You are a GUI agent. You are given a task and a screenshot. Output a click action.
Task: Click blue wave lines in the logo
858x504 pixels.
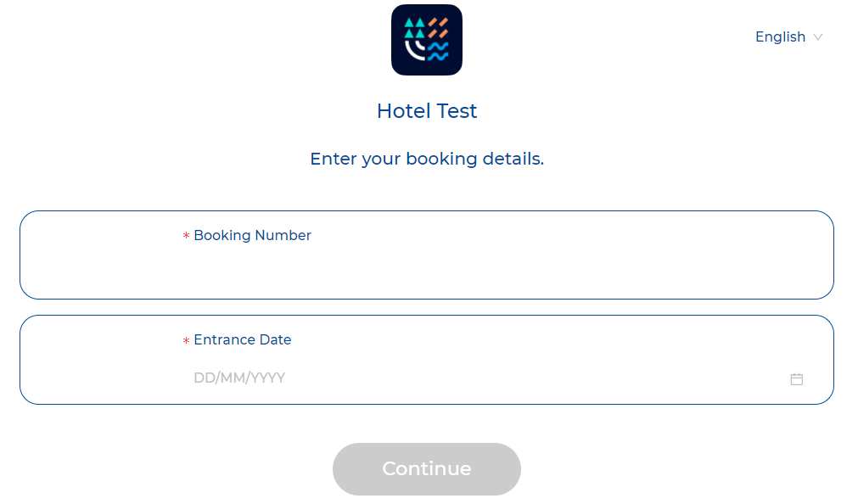(x=438, y=52)
